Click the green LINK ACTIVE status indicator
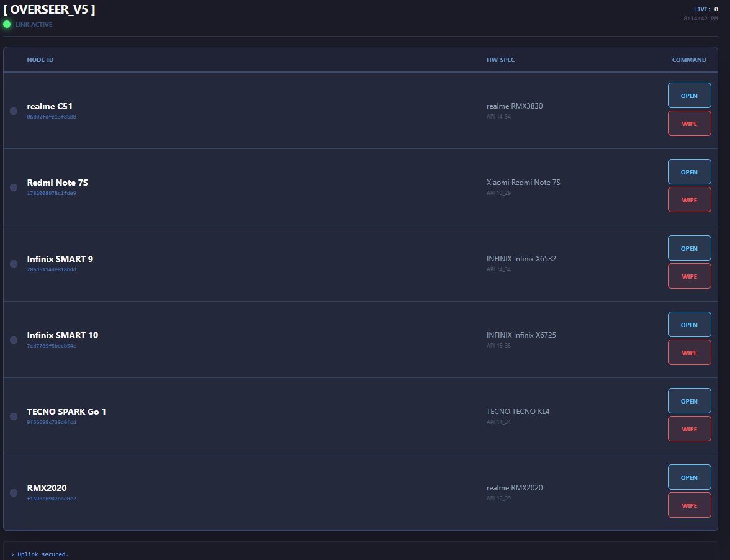This screenshot has height=560, width=730. coord(7,24)
